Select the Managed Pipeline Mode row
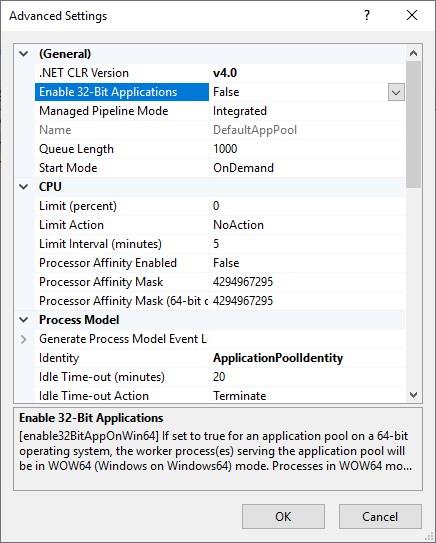Image resolution: width=436 pixels, height=543 pixels. pyautogui.click(x=220, y=111)
